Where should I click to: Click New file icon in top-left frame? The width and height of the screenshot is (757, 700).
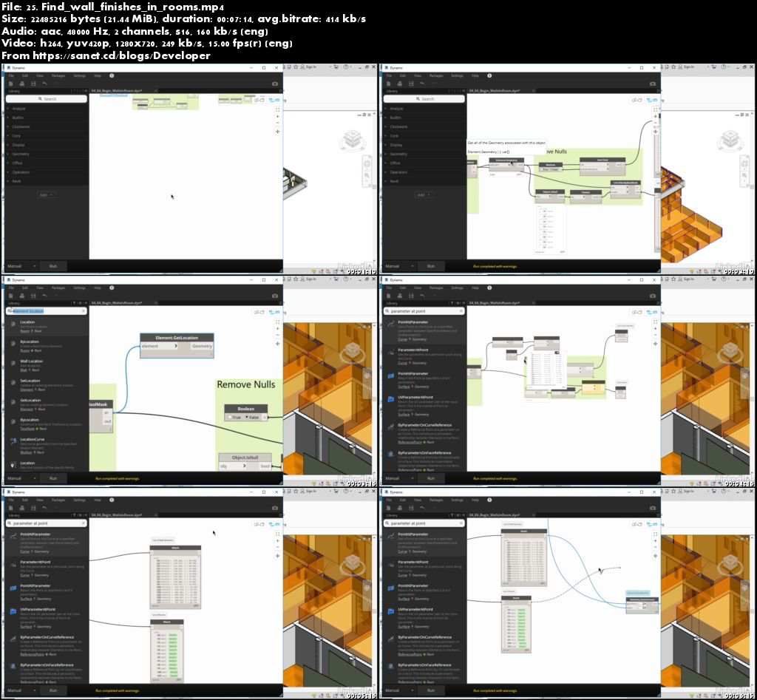point(10,84)
